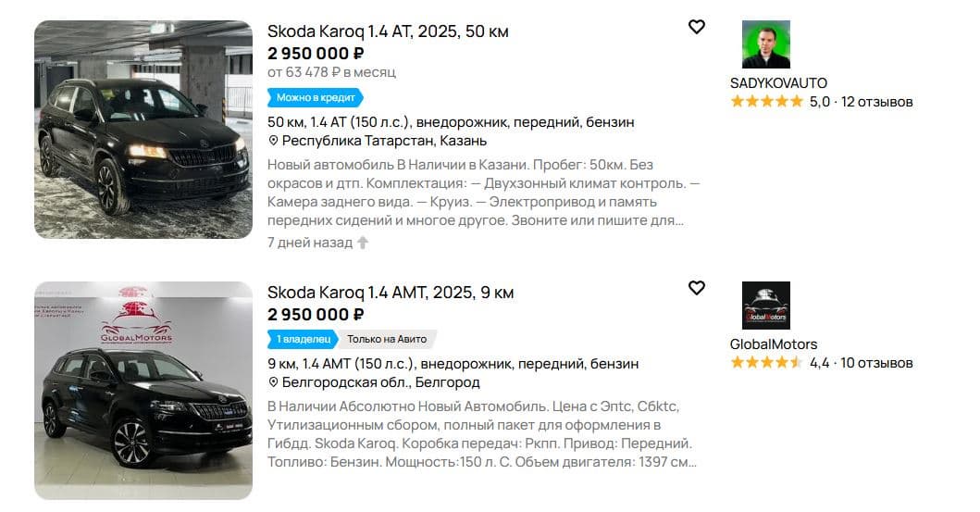Open the GlobalMotors seller name link
This screenshot has height=512, width=980.
point(774,344)
